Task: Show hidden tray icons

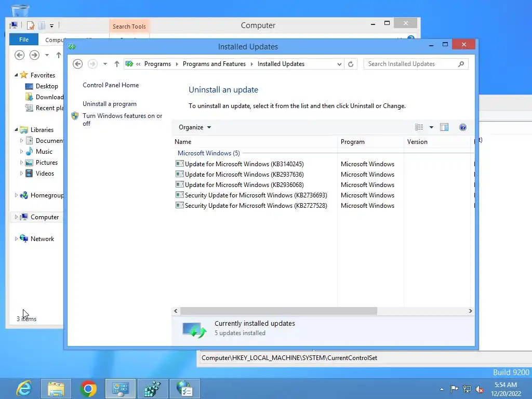Action: click(x=442, y=389)
